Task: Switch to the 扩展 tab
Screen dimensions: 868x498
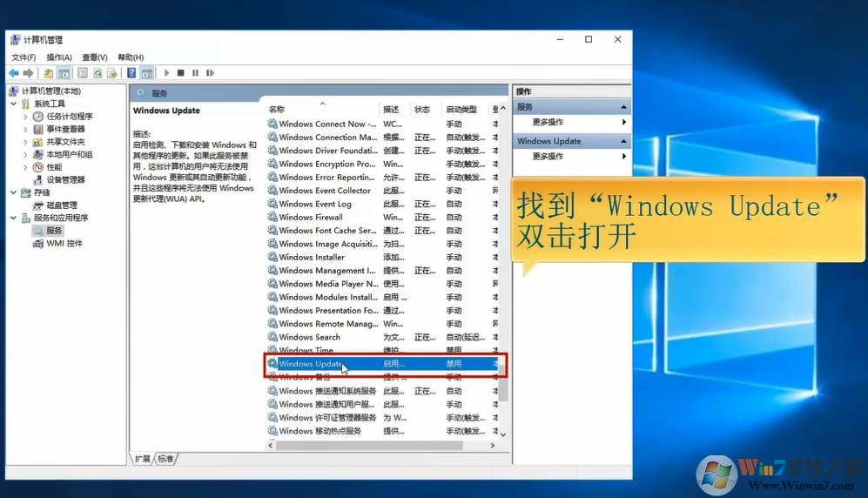Action: 142,459
